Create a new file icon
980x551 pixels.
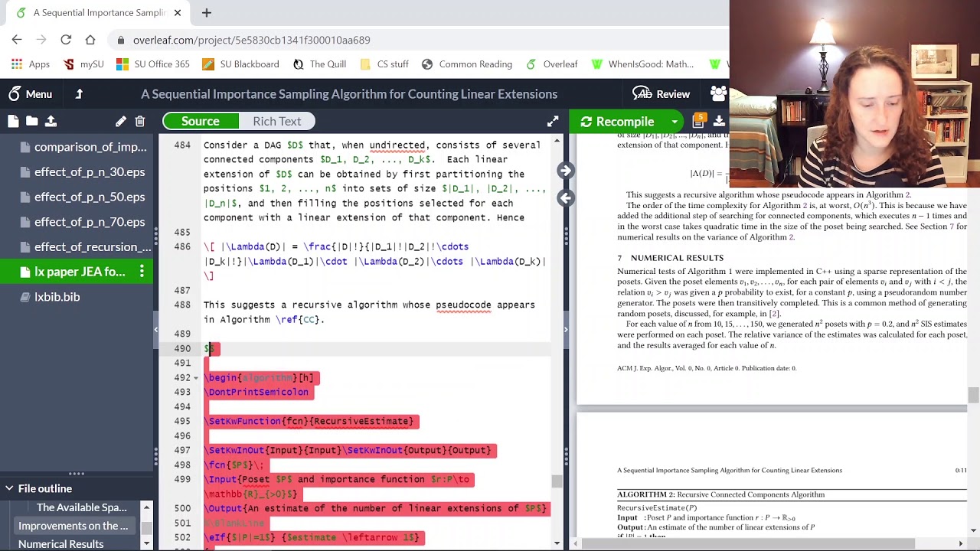13,121
